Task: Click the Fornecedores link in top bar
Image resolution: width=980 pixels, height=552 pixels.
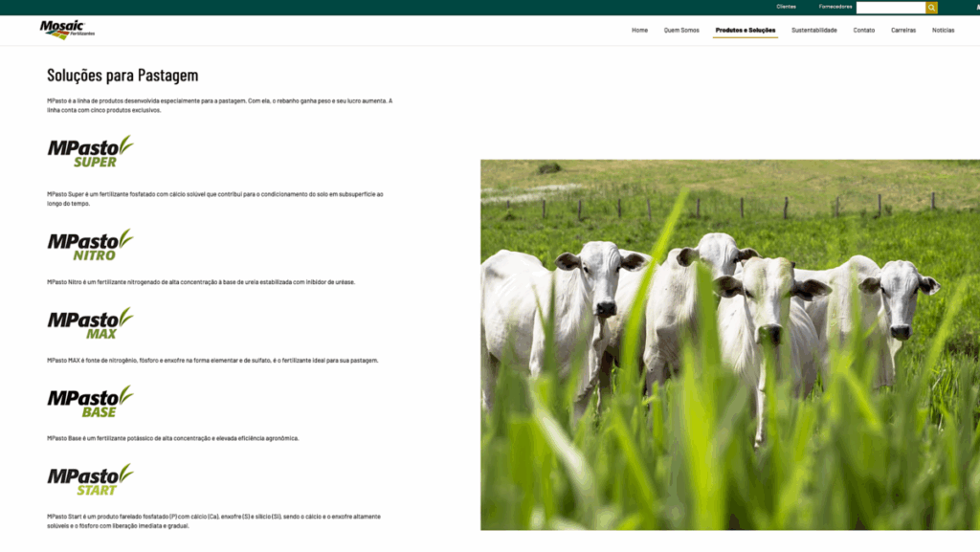Action: pos(835,7)
